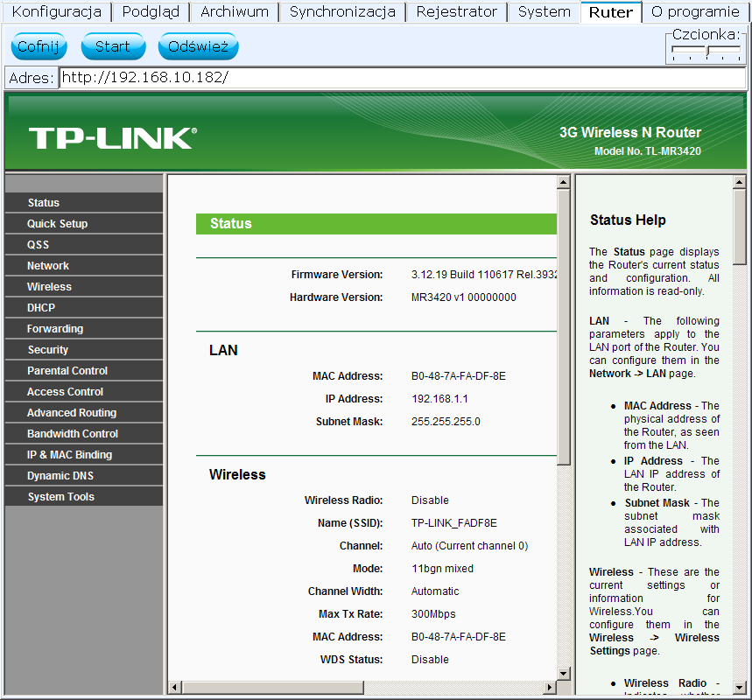This screenshot has width=752, height=700.
Task: Click Model No. TL-MR3420 text
Action: tap(648, 151)
